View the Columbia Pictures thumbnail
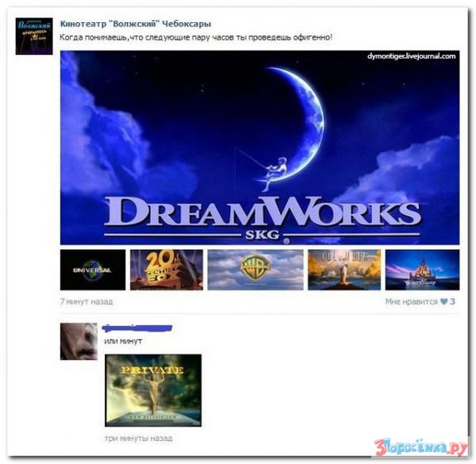 tap(344, 270)
